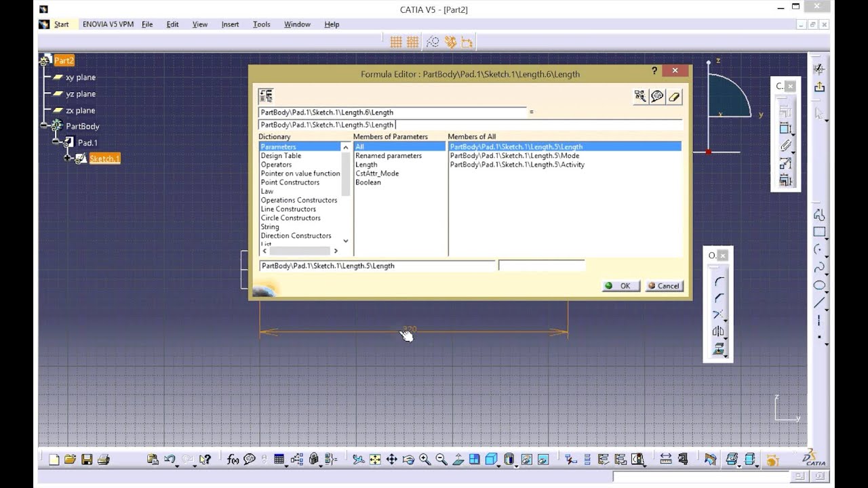Image resolution: width=868 pixels, height=488 pixels.
Task: Click the Paste clipboard icon
Action: (x=153, y=460)
